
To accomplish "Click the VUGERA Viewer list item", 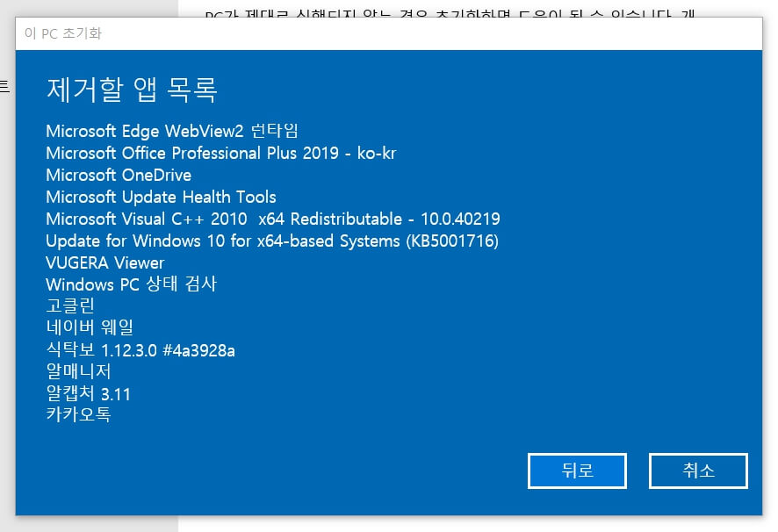I will click(x=104, y=262).
